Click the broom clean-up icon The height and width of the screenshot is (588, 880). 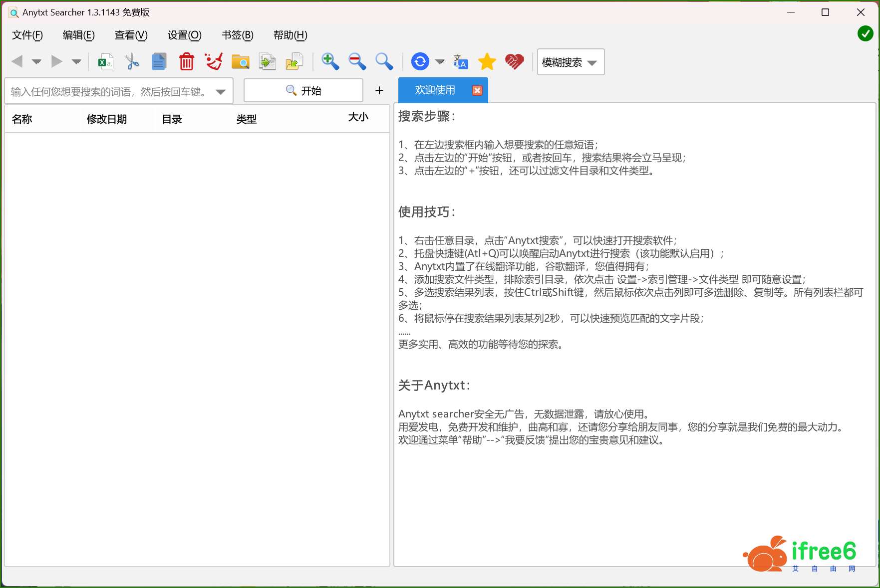click(214, 62)
